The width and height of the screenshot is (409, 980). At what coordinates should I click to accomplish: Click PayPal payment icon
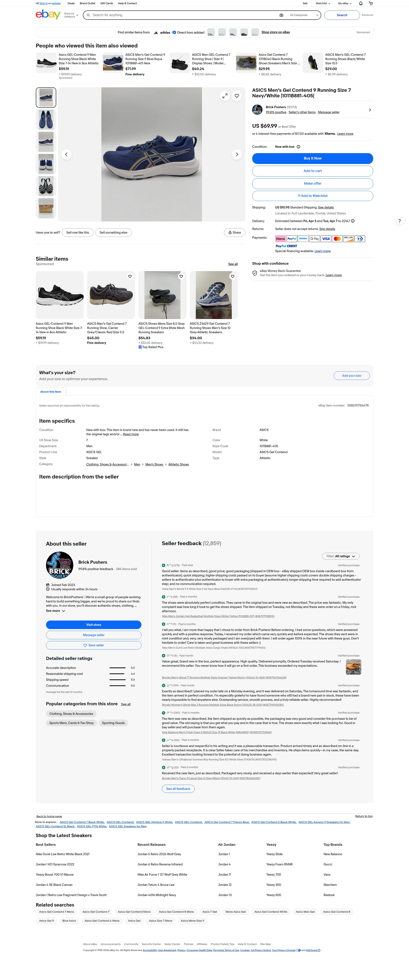point(292,239)
